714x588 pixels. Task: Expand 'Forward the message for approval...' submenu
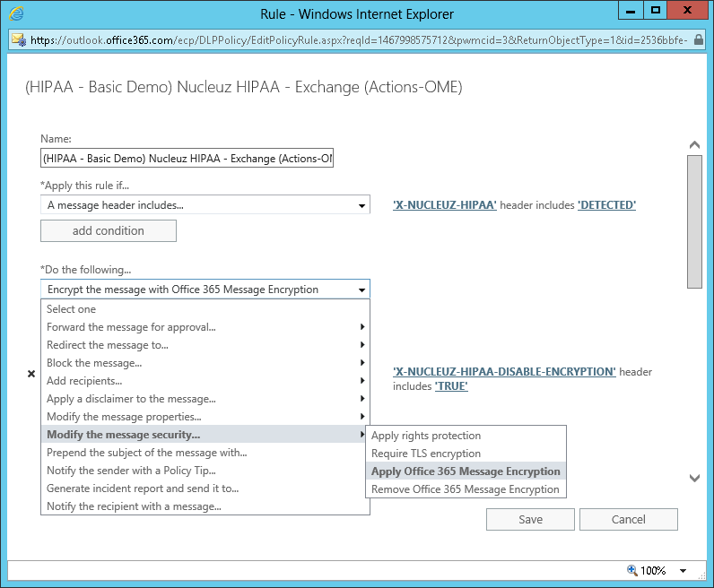pyautogui.click(x=205, y=327)
